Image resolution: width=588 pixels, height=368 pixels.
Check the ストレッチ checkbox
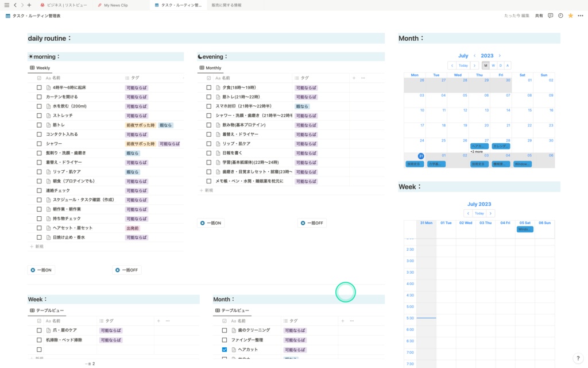(x=39, y=116)
